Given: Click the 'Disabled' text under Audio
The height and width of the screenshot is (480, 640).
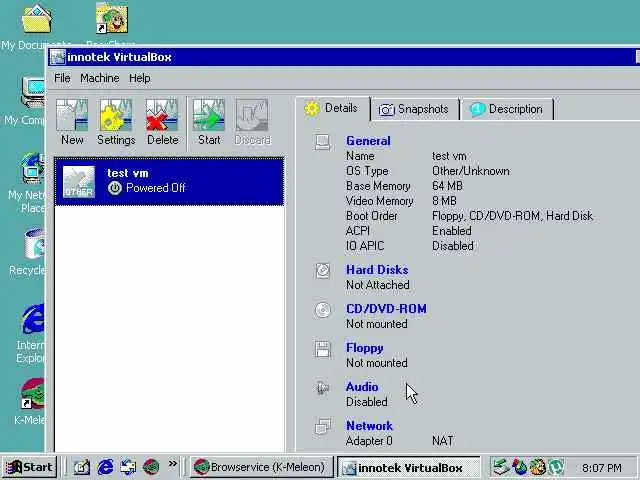Looking at the screenshot, I should tap(367, 402).
